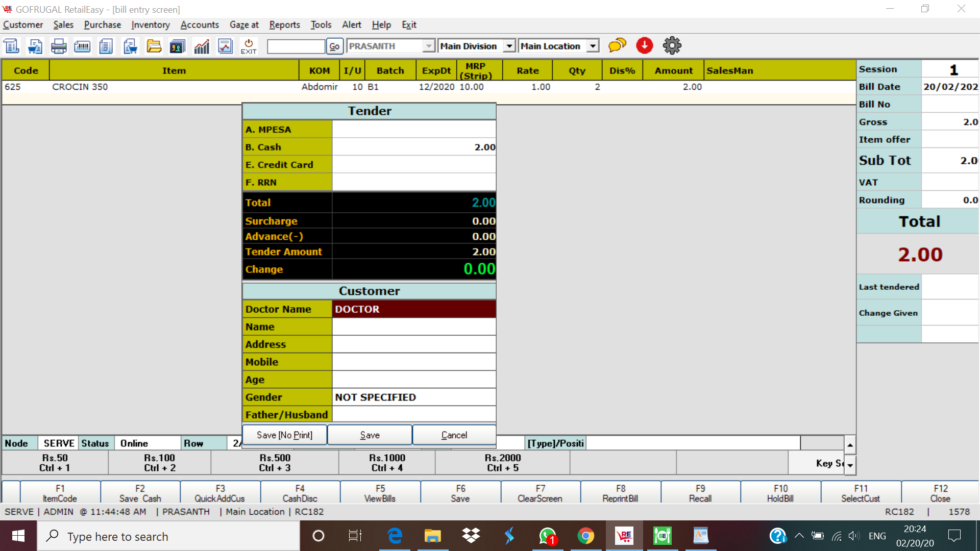
Task: Open the PRASANTH user dropdown
Action: coord(429,46)
